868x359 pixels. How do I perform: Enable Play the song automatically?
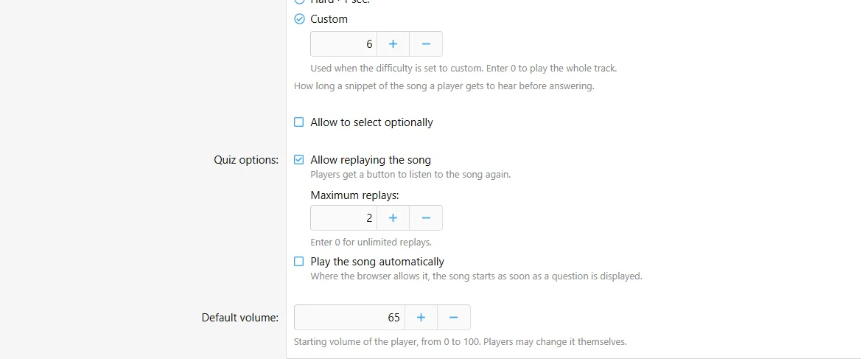299,261
